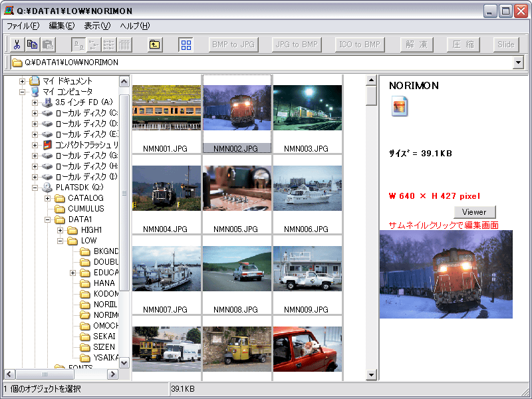The width and height of the screenshot is (532, 399).
Task: Click the Slide button
Action: click(x=506, y=45)
